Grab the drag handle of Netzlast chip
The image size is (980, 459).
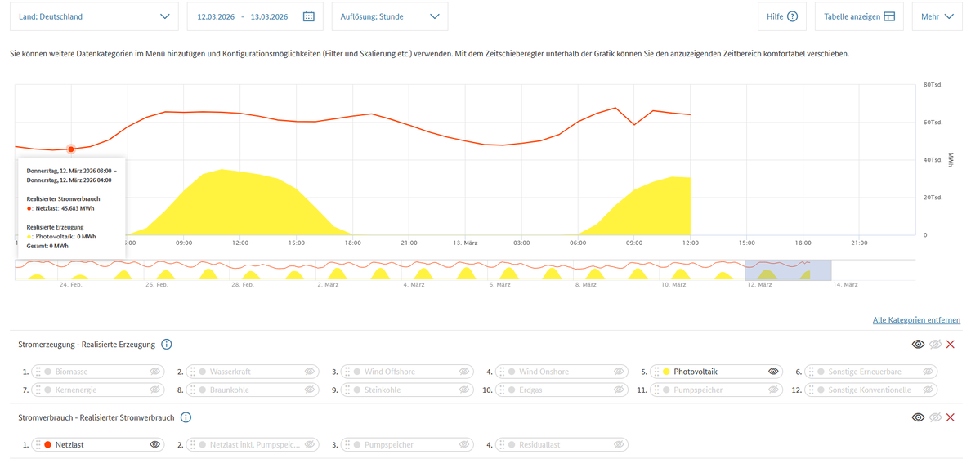38,444
